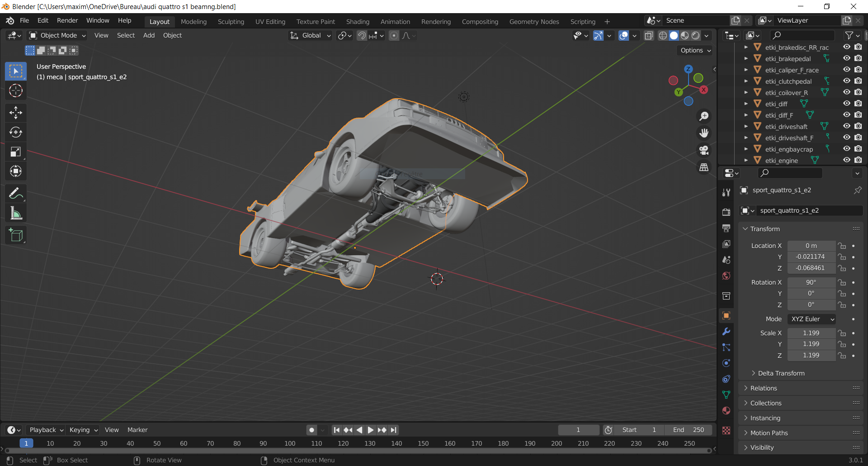This screenshot has width=868, height=466.
Task: Click the End frame 250 field
Action: pos(688,430)
